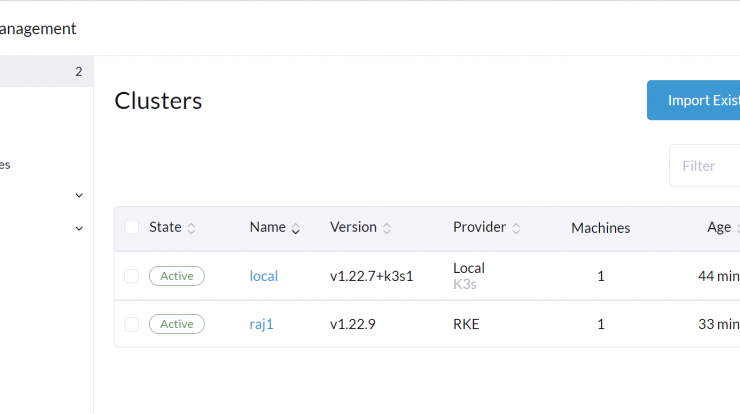Click the Clusters page heading
Screen dimensions: 740x414
(158, 101)
